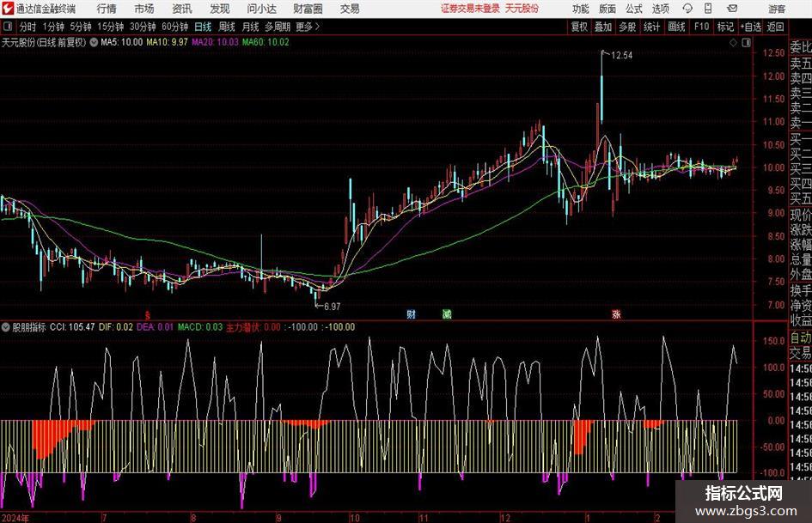This screenshot has width=812, height=523.
Task: Open the 版面 menu
Action: [x=607, y=9]
